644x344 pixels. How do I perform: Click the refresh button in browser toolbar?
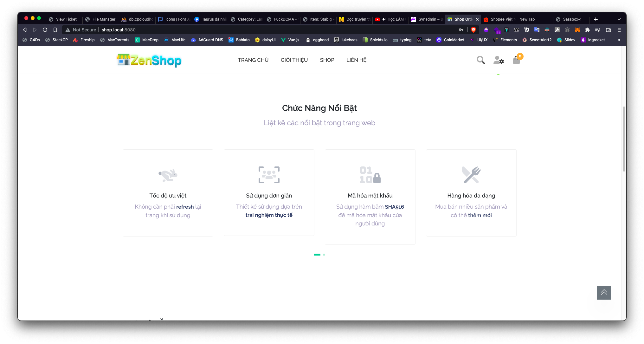click(45, 30)
